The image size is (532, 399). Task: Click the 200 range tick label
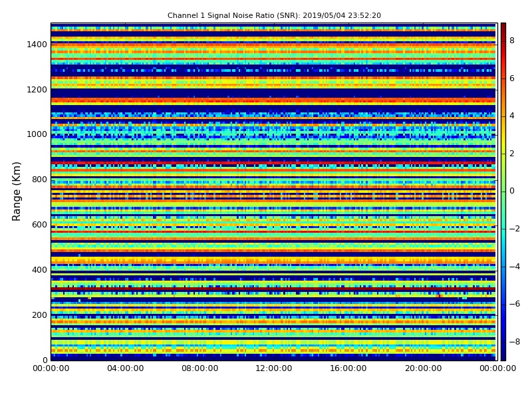tap(39, 315)
